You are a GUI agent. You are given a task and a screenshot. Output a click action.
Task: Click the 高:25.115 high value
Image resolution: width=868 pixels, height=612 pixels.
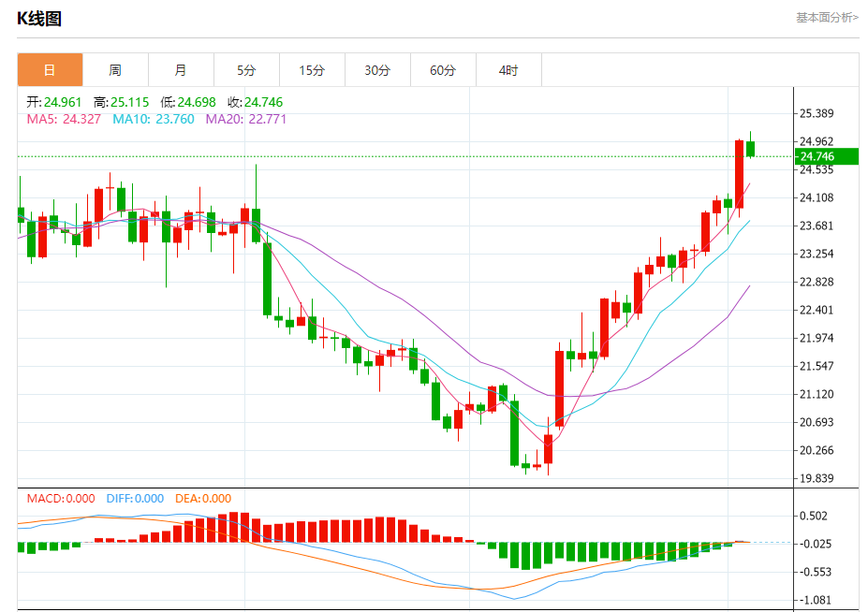tap(121, 102)
